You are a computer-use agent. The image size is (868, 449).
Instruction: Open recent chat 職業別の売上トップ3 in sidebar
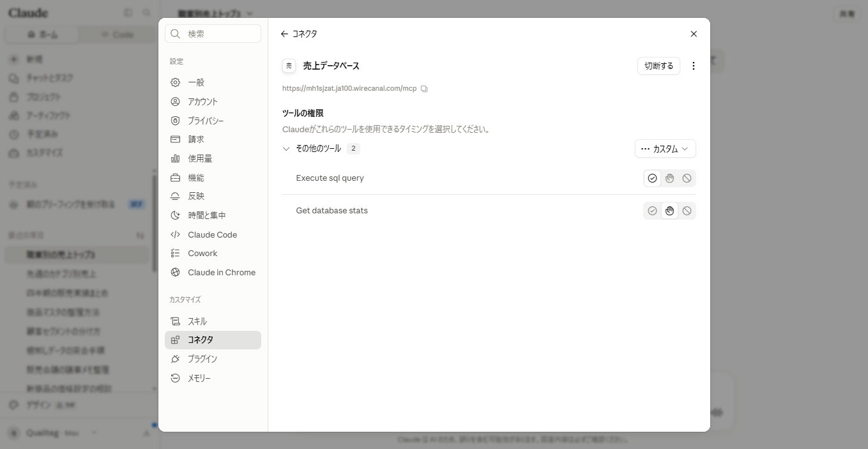click(77, 255)
